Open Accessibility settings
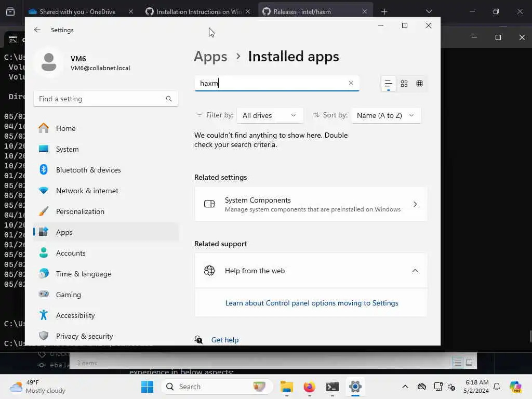This screenshot has height=399, width=532. click(x=106, y=315)
